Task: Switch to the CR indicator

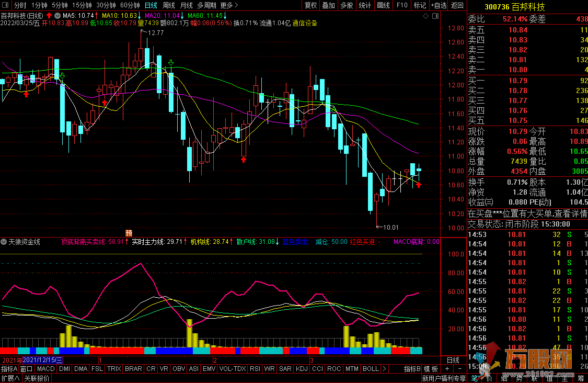Action: (151, 369)
